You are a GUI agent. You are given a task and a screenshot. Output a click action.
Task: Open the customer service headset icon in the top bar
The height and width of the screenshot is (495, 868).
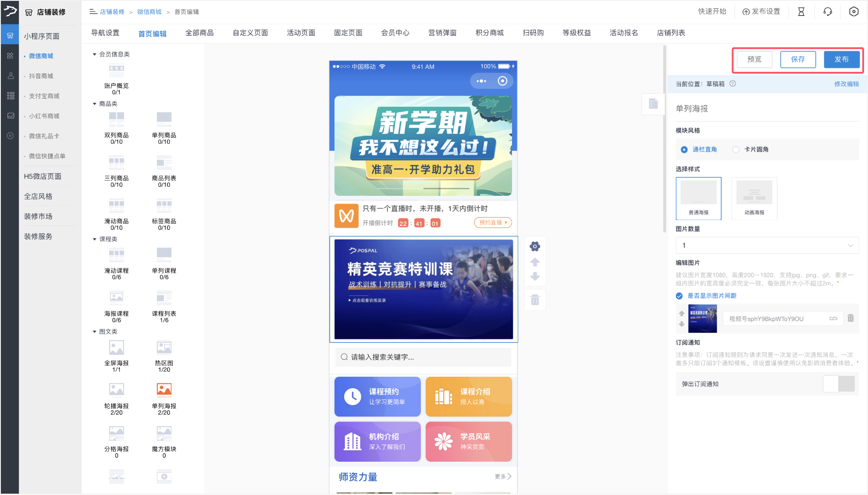(827, 12)
